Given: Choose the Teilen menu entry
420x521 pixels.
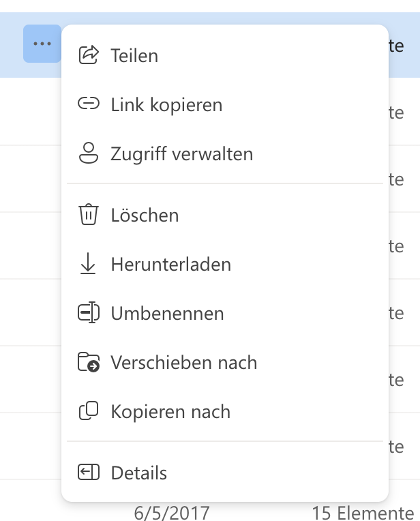Looking at the screenshot, I should click(x=134, y=56).
